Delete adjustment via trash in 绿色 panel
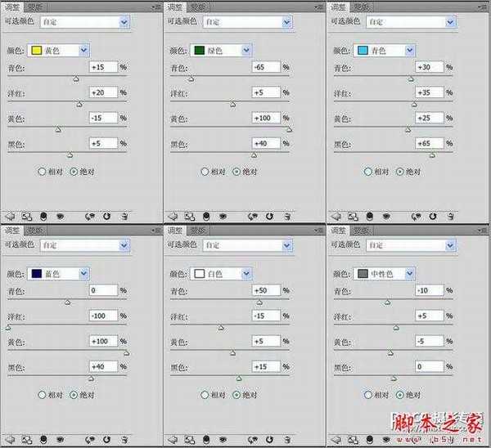 (x=287, y=216)
